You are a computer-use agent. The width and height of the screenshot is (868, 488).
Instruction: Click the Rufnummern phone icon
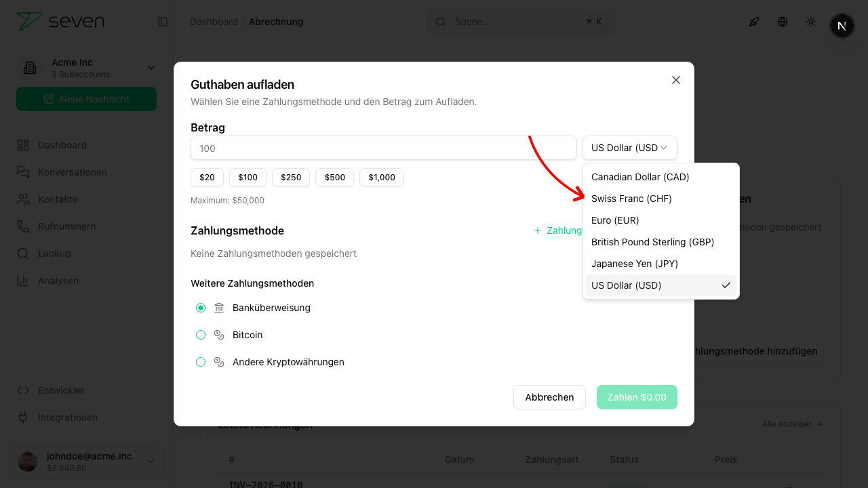coord(23,226)
